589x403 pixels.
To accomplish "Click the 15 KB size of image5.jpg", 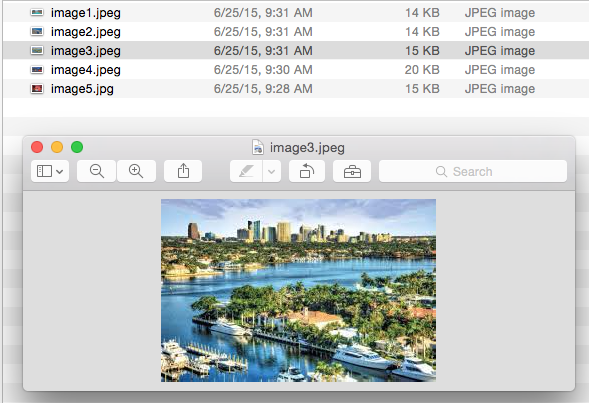I will (x=422, y=89).
